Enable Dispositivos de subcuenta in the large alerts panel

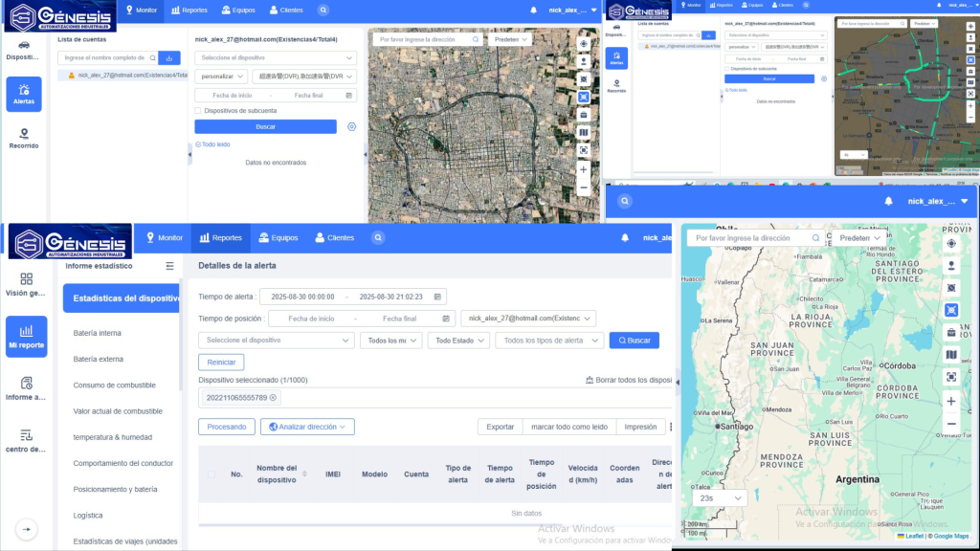(199, 111)
